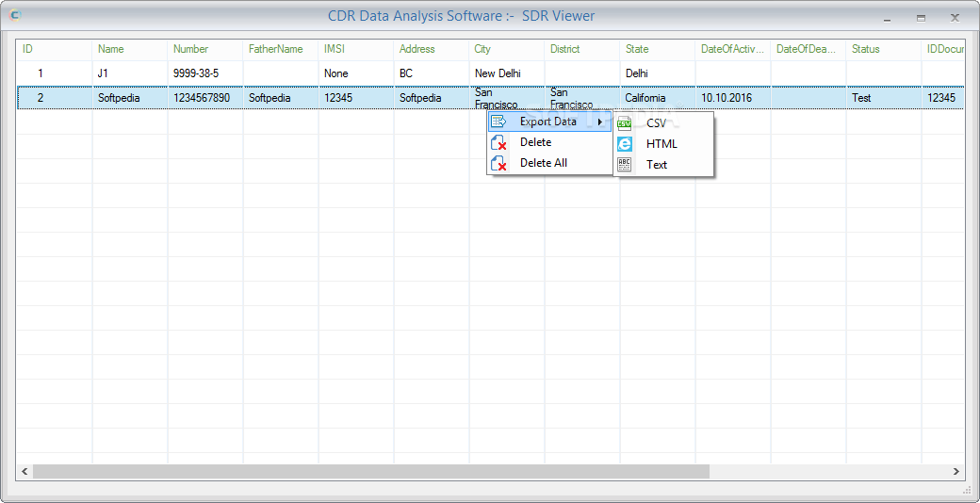Sort by the ID column header
980x503 pixels.
click(55, 49)
